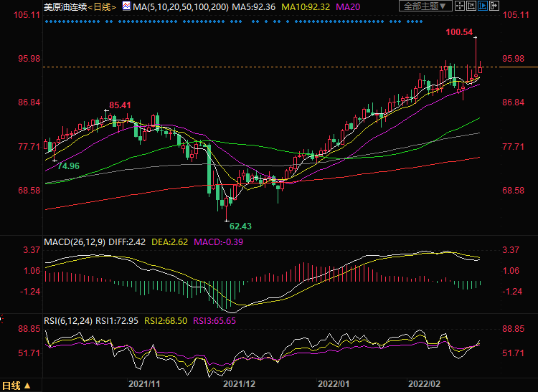This screenshot has height=392, width=538.
Task: Open the 全部主题 dropdown
Action: (x=425, y=6)
